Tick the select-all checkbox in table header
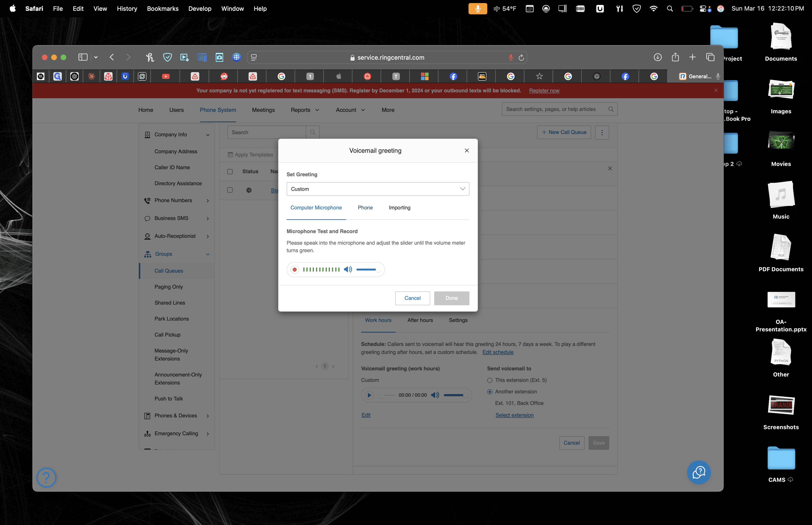The width and height of the screenshot is (812, 525). 230,172
